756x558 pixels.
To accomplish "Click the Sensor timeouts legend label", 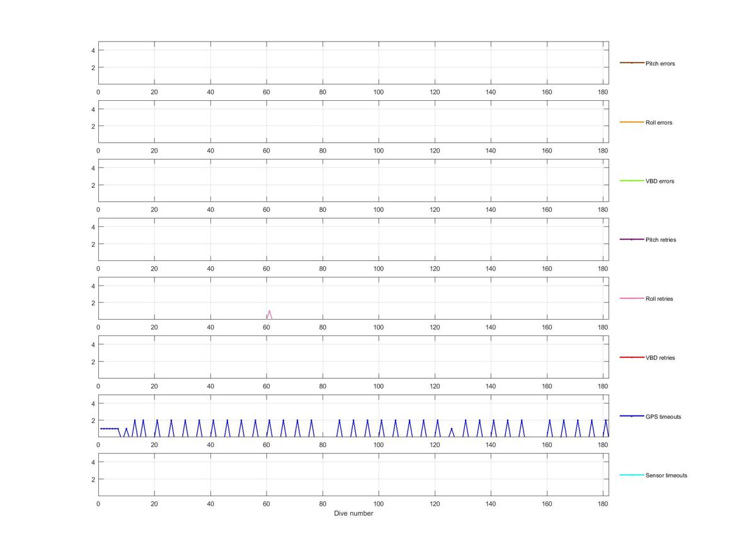I will 667,475.
